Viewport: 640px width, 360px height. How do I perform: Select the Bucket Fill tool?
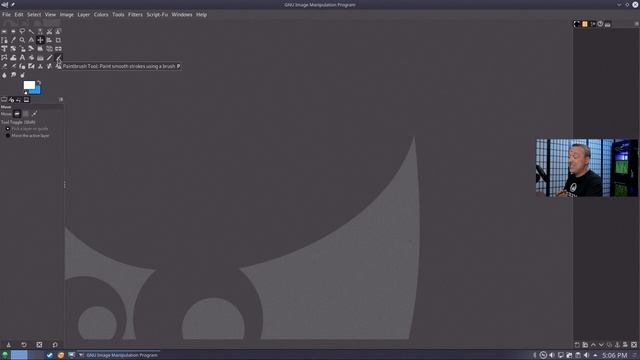tap(31, 58)
